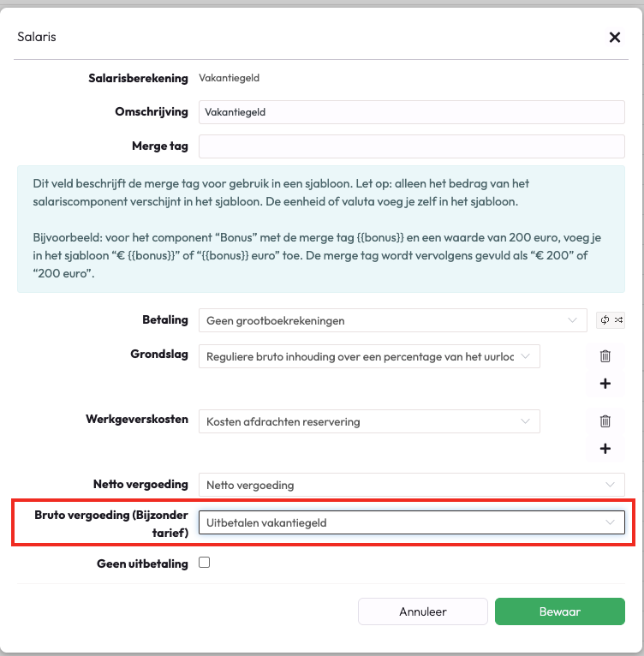The width and height of the screenshot is (644, 656).
Task: Open the Werkgeverskosten dropdown
Action: [x=369, y=421]
